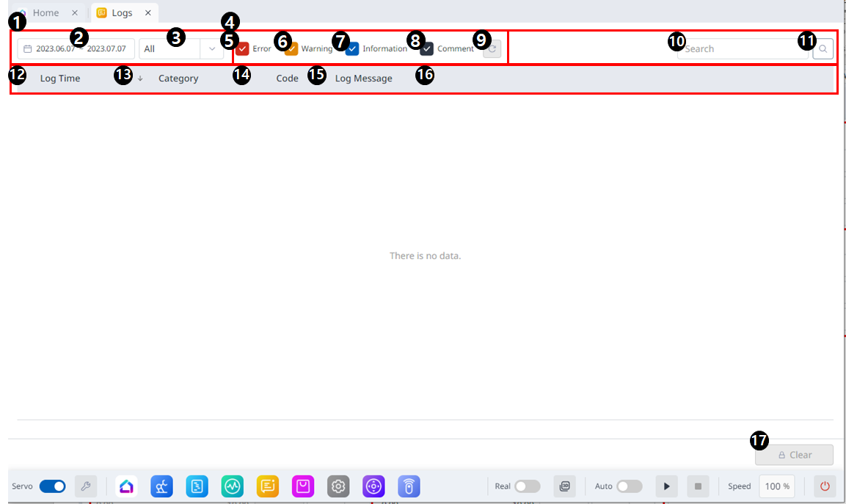Open the green activity monitor icon
Viewport: 846px width, 504px height.
(x=232, y=486)
